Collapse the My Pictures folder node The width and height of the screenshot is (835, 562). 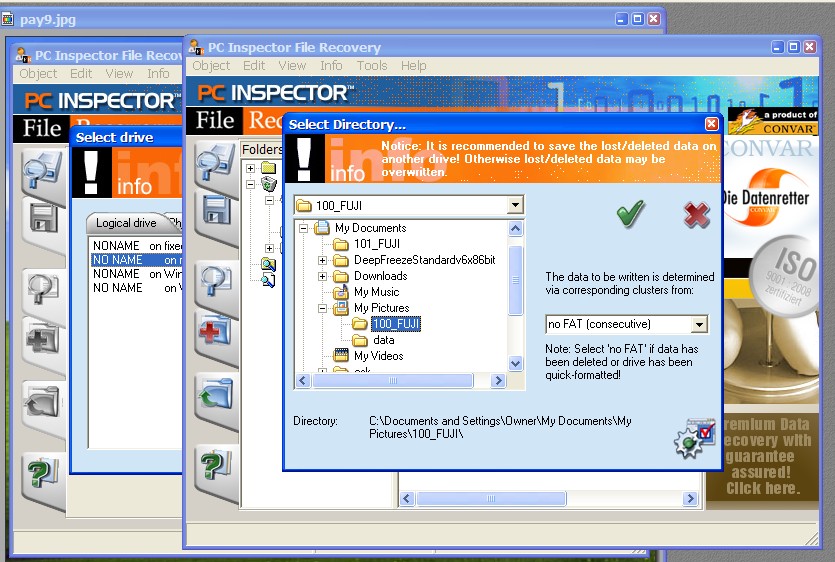point(322,308)
